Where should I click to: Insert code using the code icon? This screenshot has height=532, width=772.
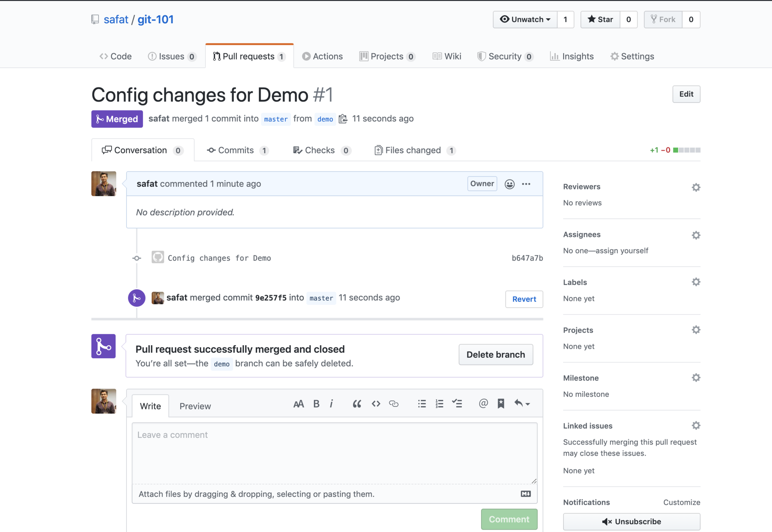click(x=376, y=404)
